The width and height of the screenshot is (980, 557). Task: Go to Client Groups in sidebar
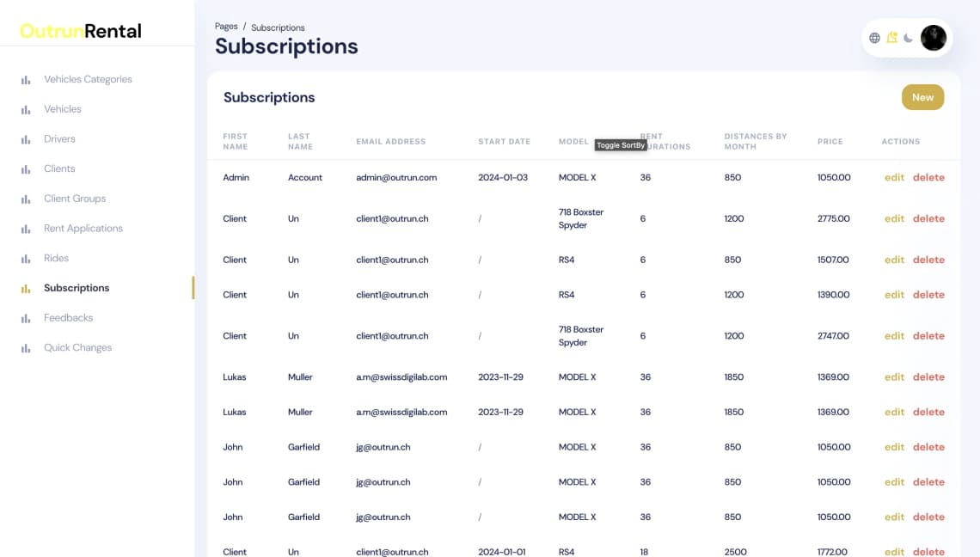pyautogui.click(x=75, y=199)
